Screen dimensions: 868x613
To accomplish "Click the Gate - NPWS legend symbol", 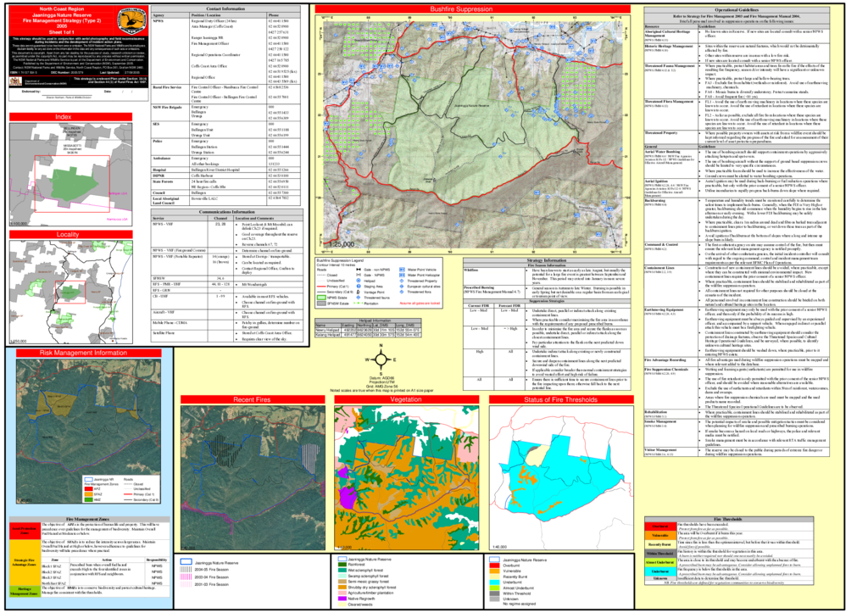I will [x=359, y=275].
